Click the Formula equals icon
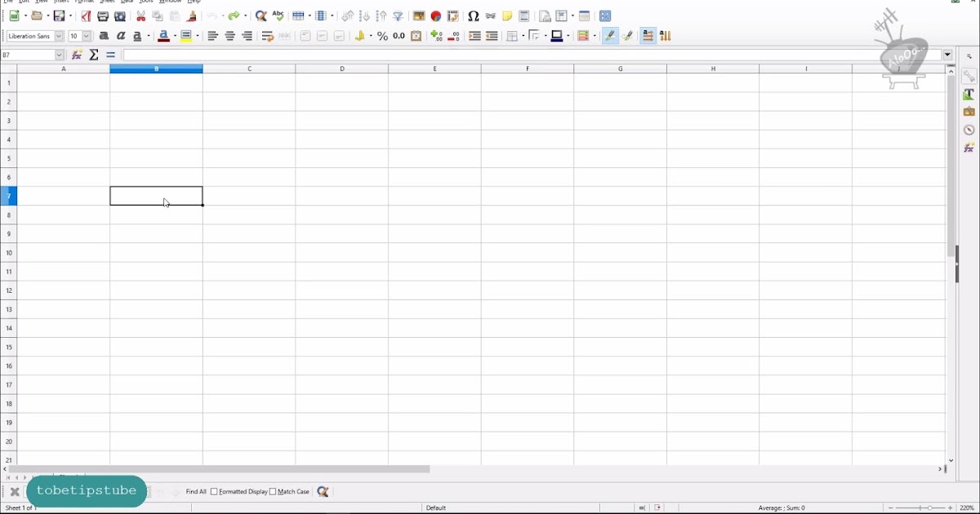This screenshot has width=980, height=514. tap(111, 55)
